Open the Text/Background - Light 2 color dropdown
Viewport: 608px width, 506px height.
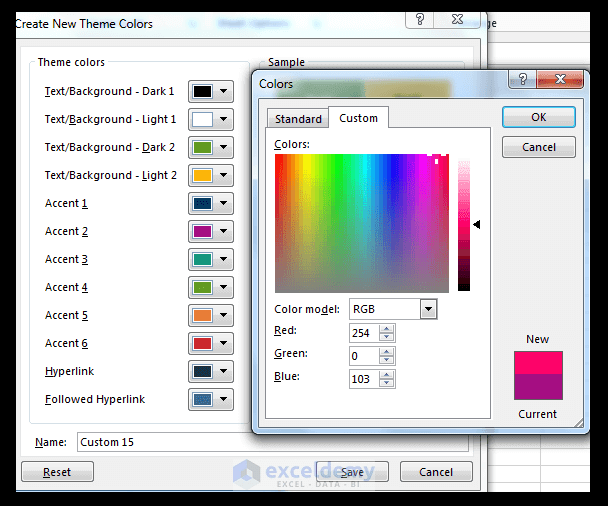211,175
